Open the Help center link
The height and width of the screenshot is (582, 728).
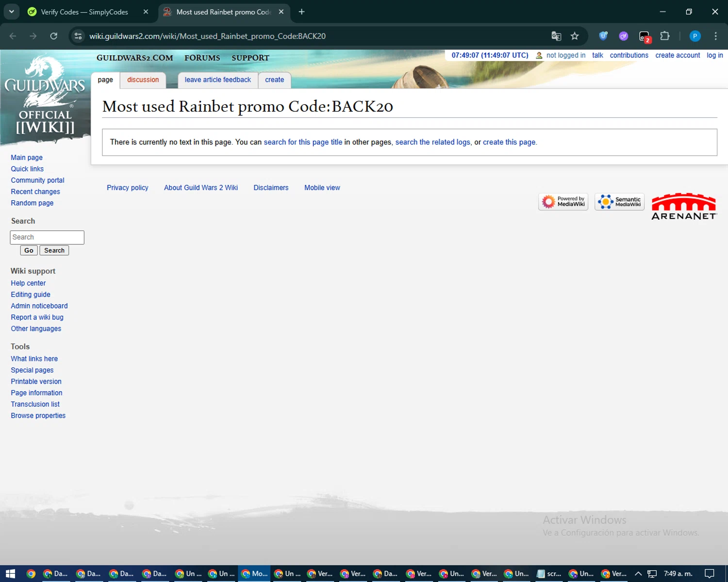tap(28, 283)
